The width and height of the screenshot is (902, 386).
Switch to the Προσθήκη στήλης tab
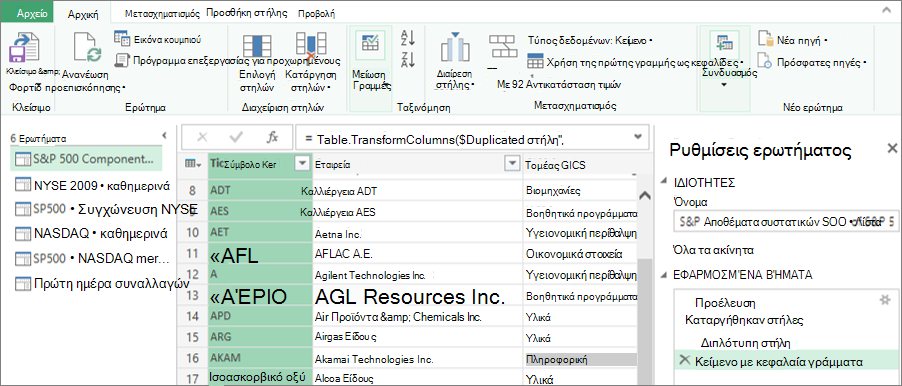(248, 13)
